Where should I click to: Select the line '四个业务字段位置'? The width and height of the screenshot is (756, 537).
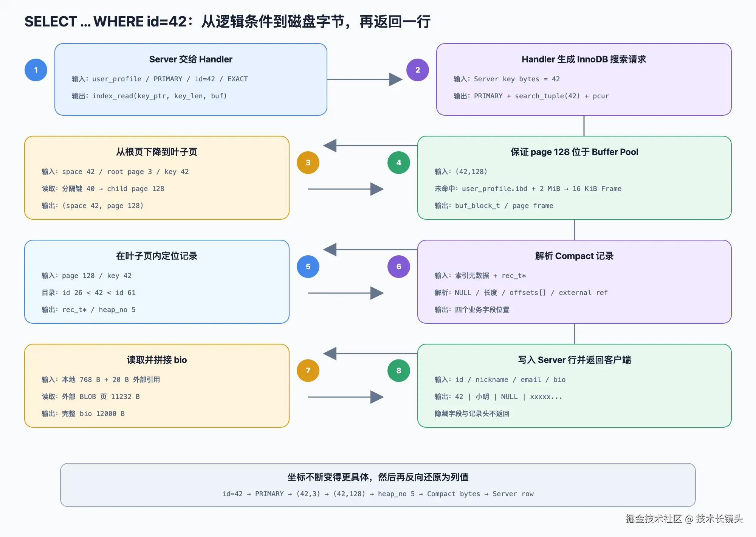[x=482, y=310]
